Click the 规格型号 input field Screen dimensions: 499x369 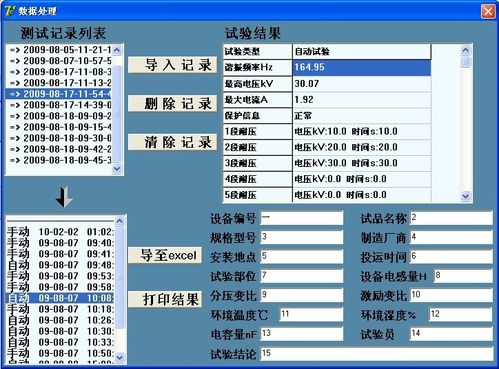(x=301, y=237)
